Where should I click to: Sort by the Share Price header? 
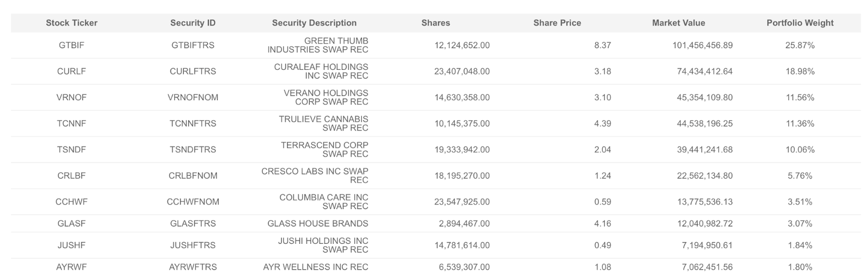[557, 23]
